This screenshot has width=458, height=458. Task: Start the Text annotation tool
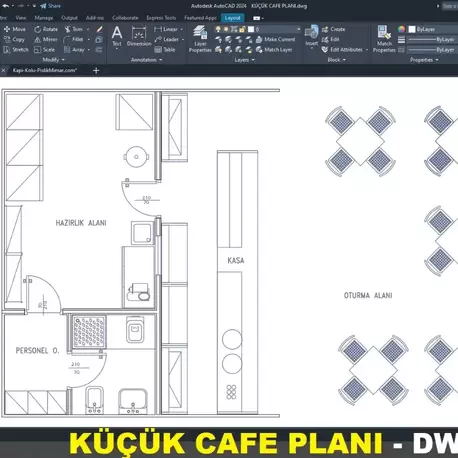tap(117, 36)
